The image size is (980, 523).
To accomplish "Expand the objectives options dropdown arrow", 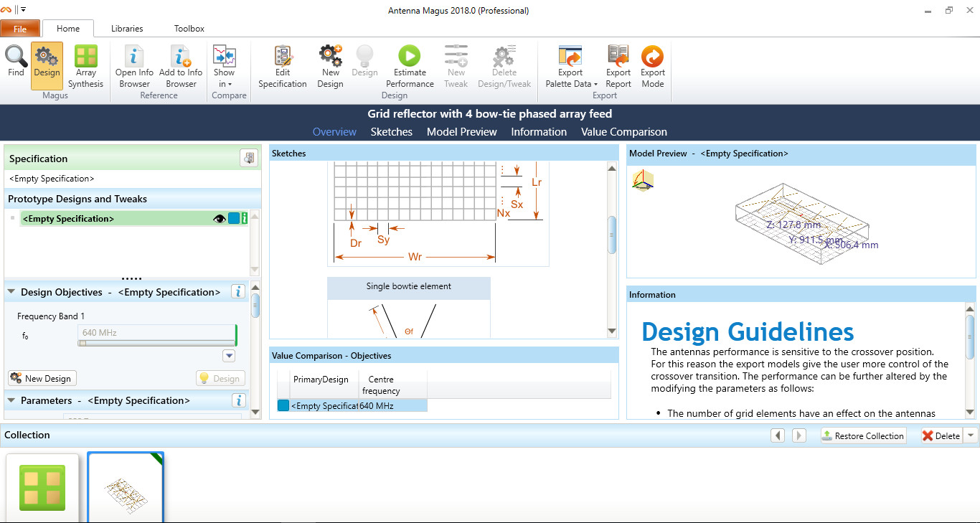I will (x=229, y=356).
